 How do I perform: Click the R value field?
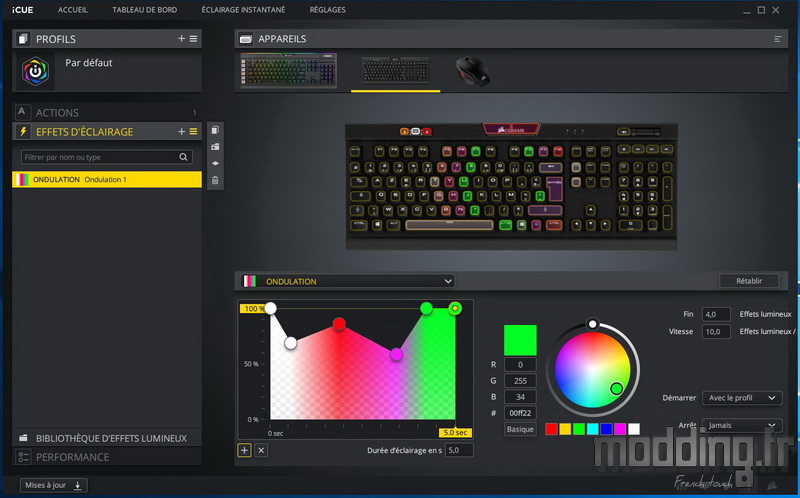click(520, 364)
